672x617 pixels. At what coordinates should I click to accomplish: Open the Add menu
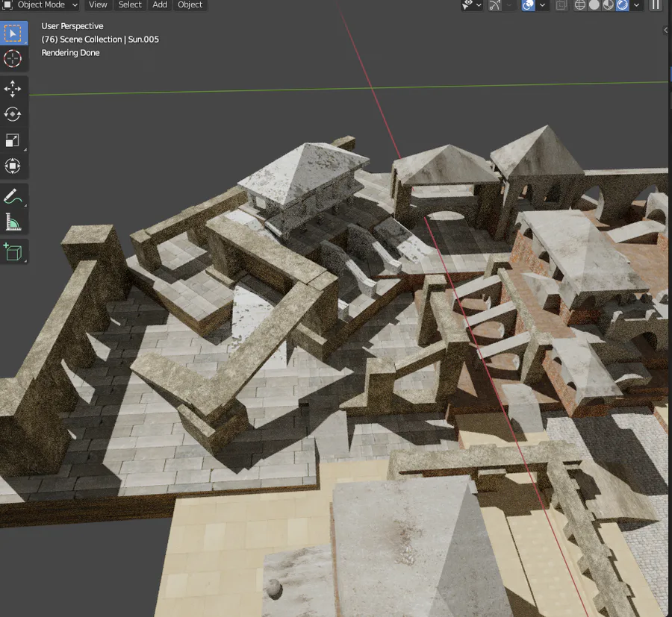pyautogui.click(x=160, y=5)
